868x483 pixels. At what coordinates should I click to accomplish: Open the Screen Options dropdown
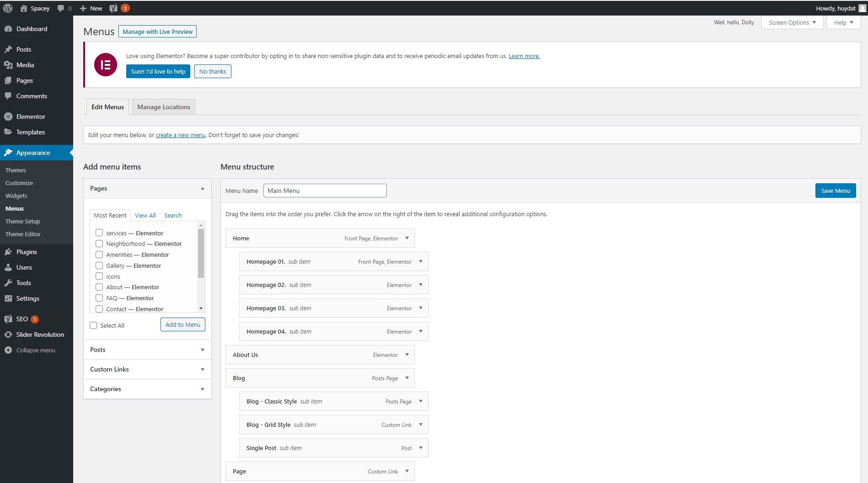click(x=792, y=22)
